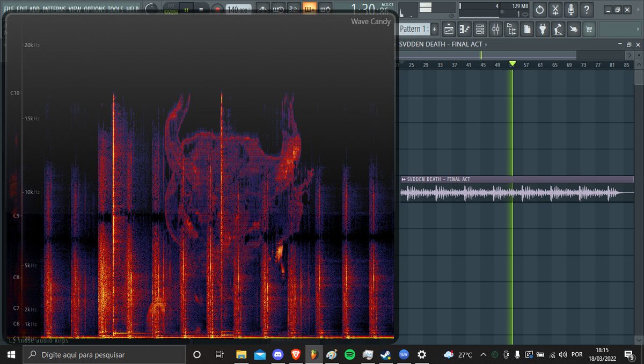Click the 27°C weather widget
Viewport: 644px width, 364px height.
coord(458,354)
